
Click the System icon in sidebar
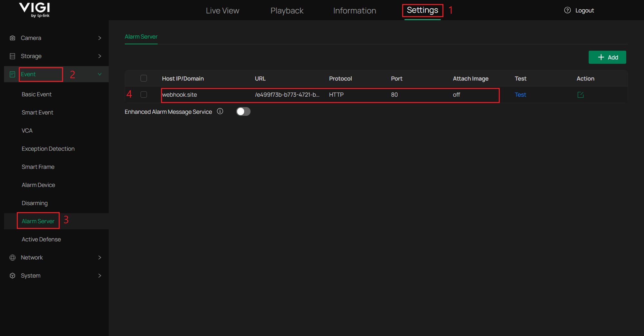point(13,276)
